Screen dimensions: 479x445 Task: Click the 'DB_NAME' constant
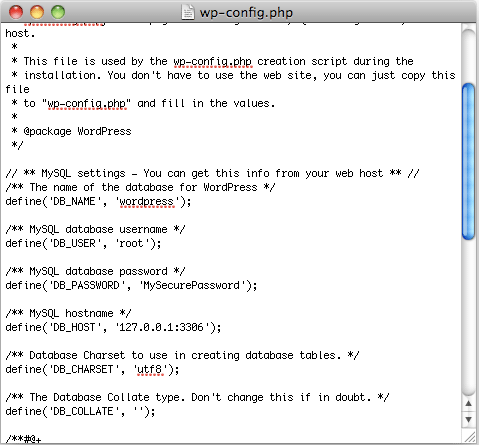pyautogui.click(x=74, y=202)
